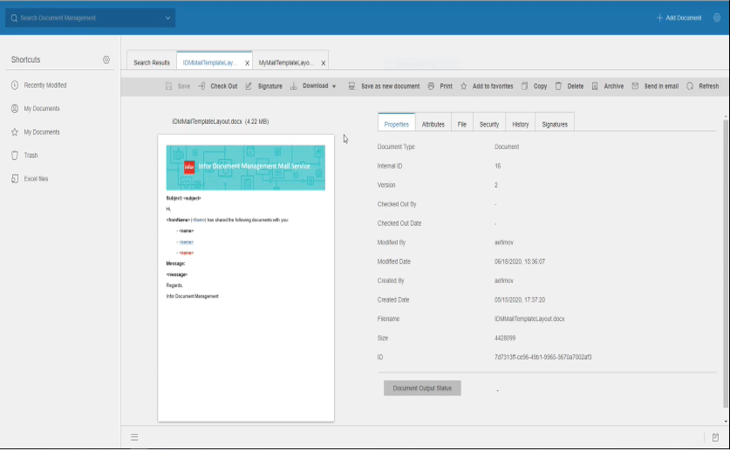Switch to the Attributes tab

(x=433, y=124)
